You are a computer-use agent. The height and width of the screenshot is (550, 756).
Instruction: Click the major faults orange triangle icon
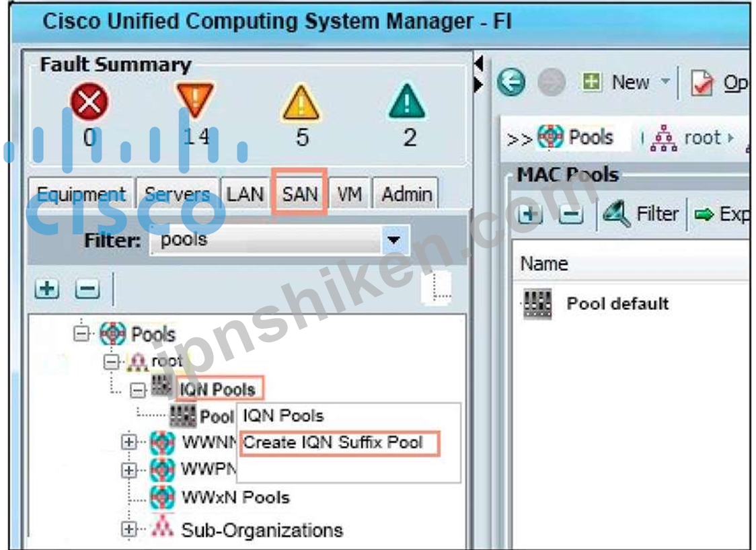click(195, 100)
